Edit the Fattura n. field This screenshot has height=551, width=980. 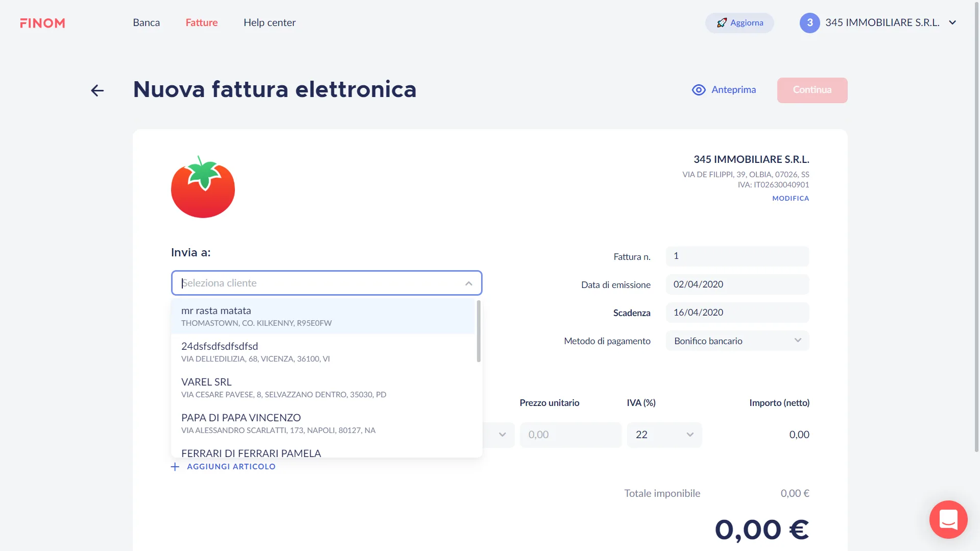(x=737, y=256)
